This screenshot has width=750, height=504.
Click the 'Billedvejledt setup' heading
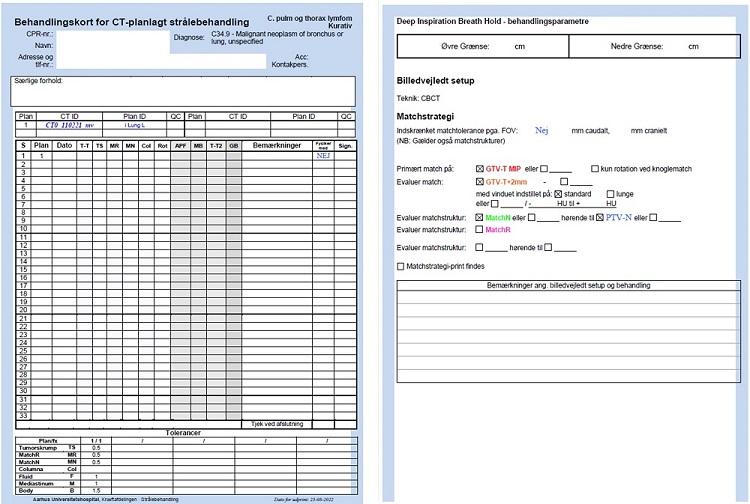435,80
